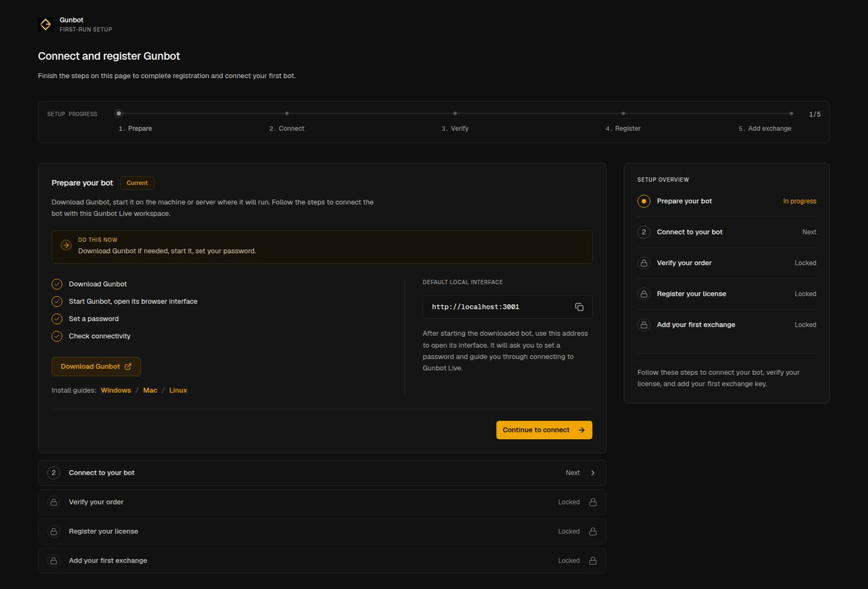The image size is (868, 589).
Task: Click the Gunbot logo icon
Action: click(45, 24)
